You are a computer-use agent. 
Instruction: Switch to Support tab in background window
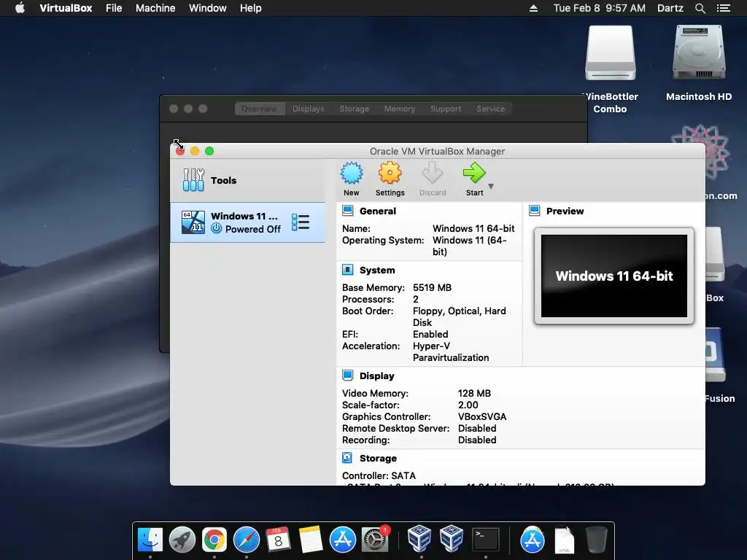coord(446,109)
